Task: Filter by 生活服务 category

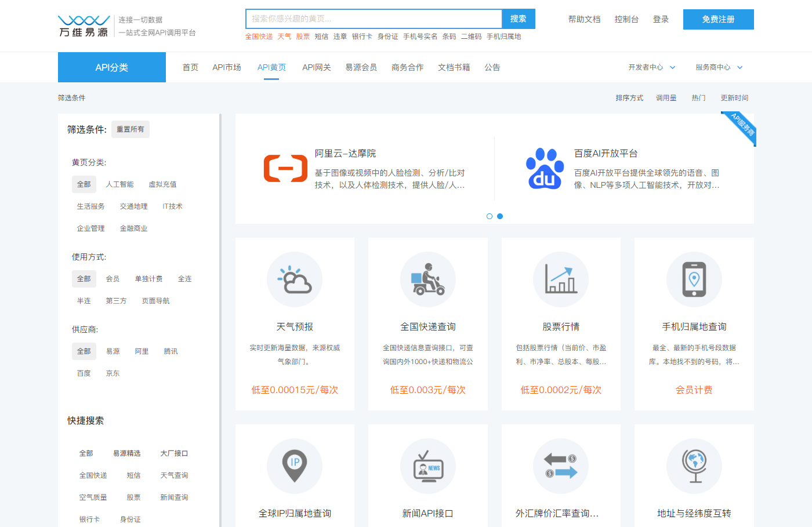Action: coord(91,206)
